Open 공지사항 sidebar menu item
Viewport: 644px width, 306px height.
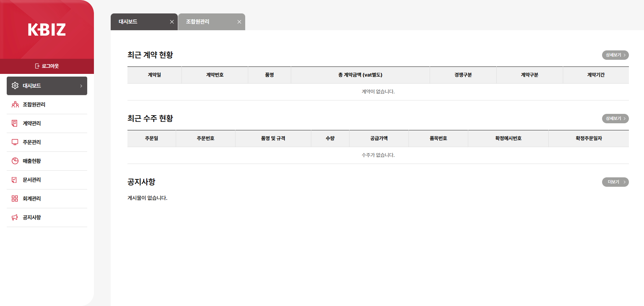47,217
